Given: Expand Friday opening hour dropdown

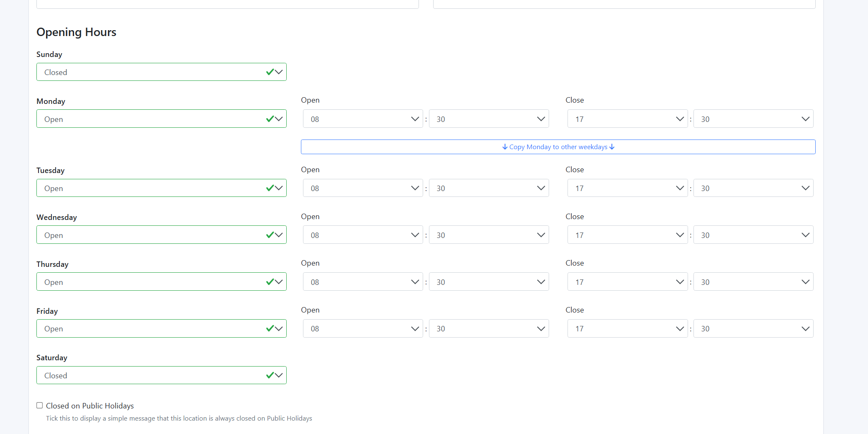Looking at the screenshot, I should tap(363, 329).
